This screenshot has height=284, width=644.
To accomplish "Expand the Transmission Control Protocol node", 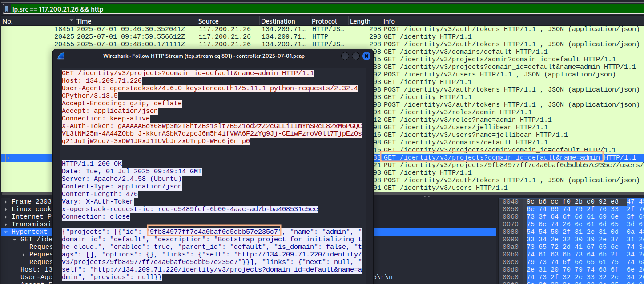I will 6,224.
